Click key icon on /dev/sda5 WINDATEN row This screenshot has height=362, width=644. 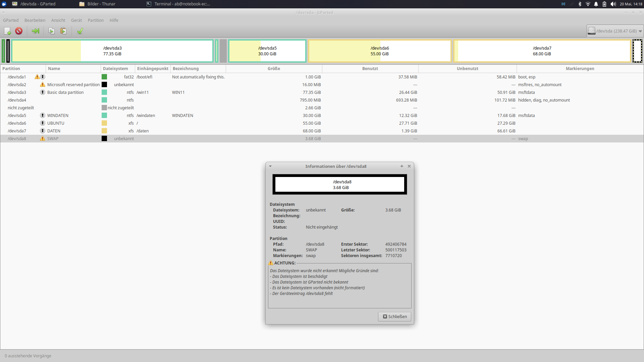(x=43, y=116)
